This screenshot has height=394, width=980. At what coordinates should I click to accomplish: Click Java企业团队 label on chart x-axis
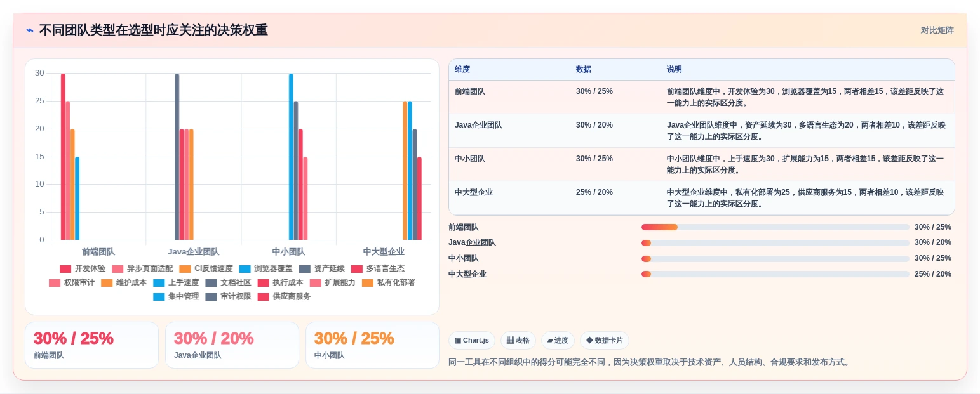194,252
